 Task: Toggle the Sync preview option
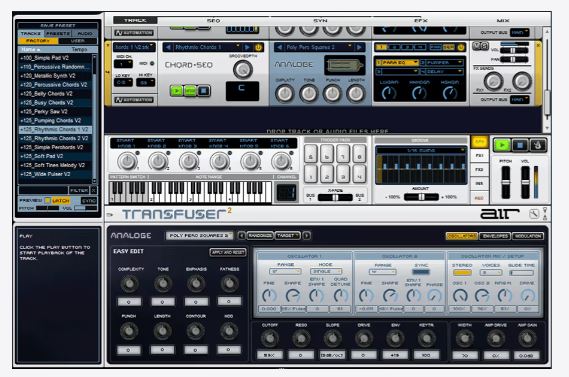pos(89,200)
